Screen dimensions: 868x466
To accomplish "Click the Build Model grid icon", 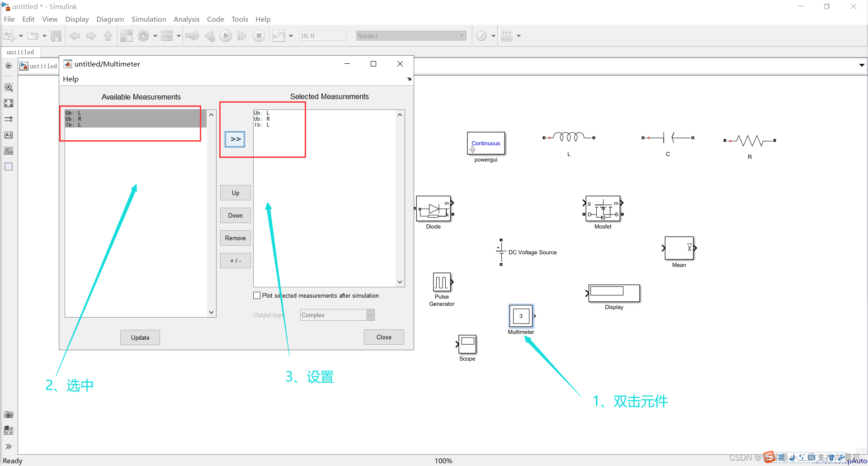I will click(x=507, y=36).
